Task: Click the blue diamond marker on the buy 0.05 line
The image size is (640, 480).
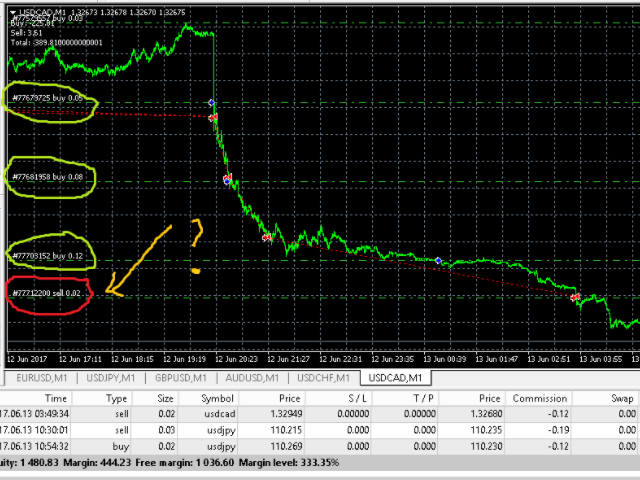Action: [211, 102]
